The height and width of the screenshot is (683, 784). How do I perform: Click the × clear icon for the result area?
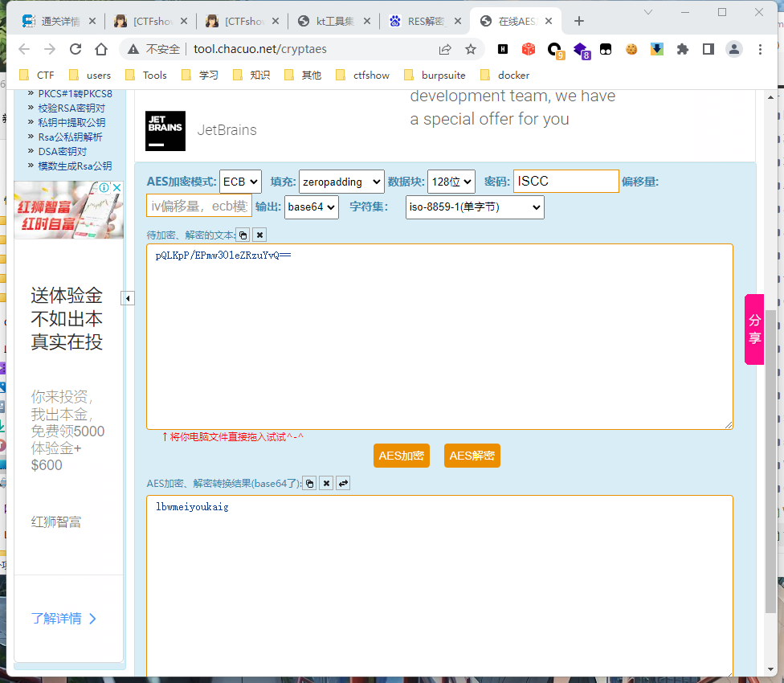click(x=326, y=482)
